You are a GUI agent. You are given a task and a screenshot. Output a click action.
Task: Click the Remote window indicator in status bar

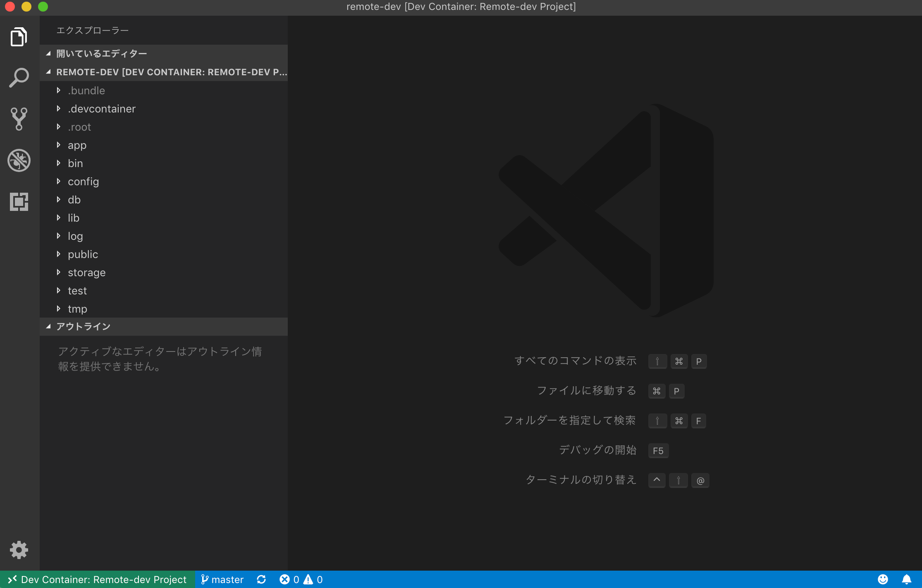(x=98, y=579)
